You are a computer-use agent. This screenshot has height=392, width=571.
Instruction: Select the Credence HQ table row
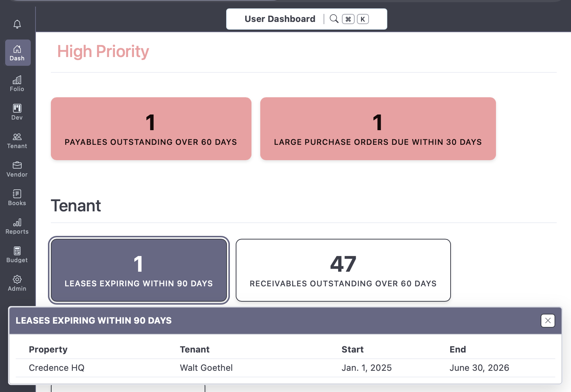coord(56,368)
